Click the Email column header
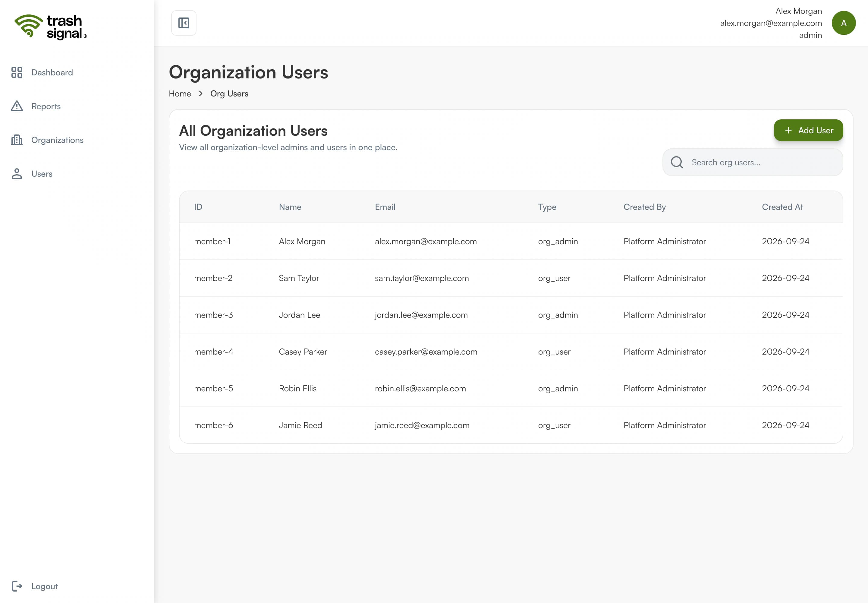This screenshot has width=868, height=603. [x=385, y=207]
